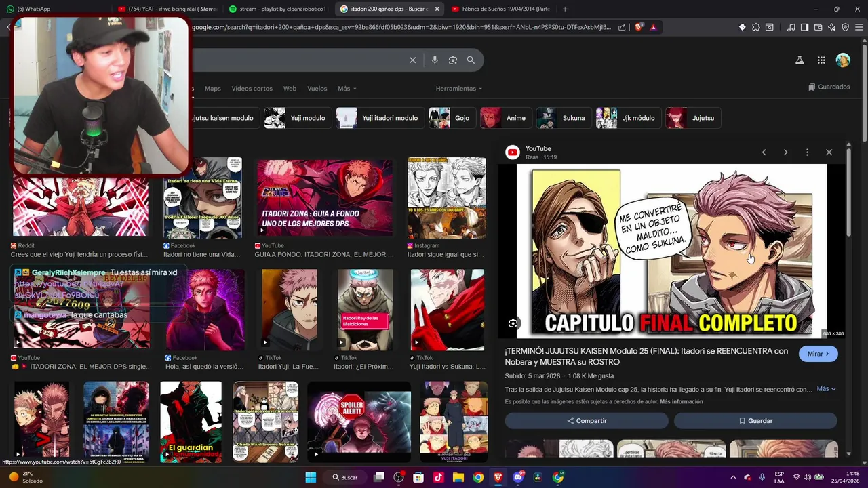
Task: Start voice search with the microphone icon
Action: click(x=435, y=60)
